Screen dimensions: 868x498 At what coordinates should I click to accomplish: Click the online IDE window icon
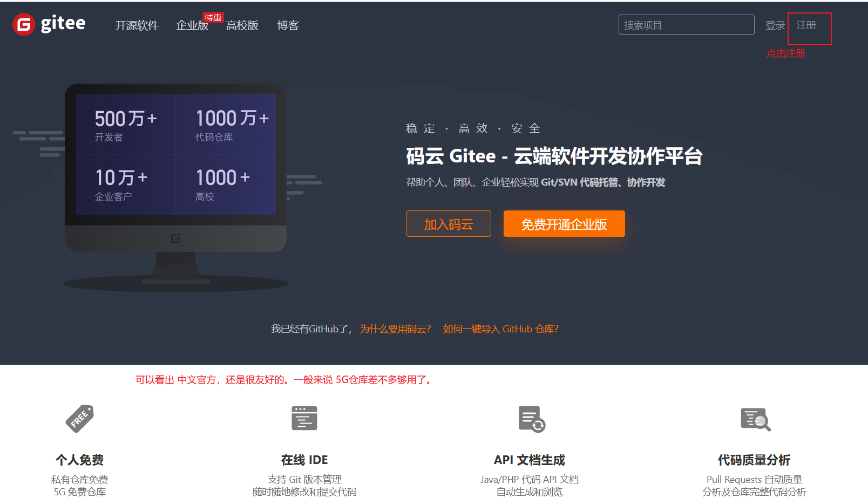[x=304, y=418]
